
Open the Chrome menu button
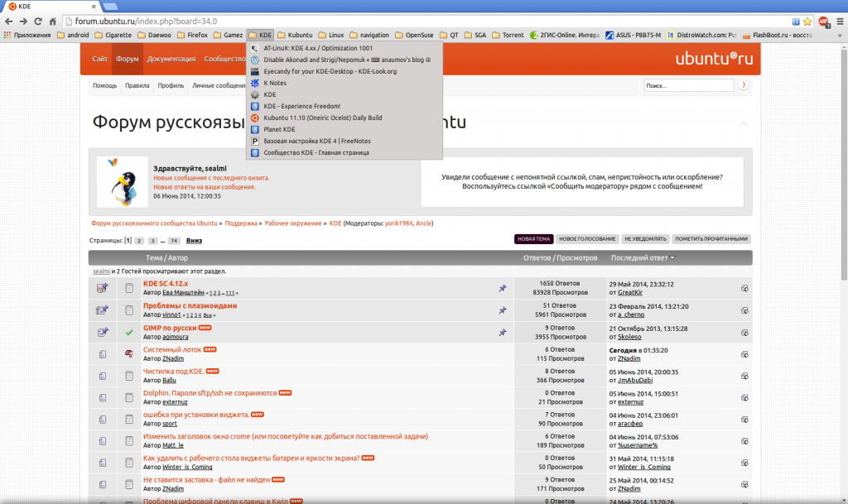click(x=840, y=22)
